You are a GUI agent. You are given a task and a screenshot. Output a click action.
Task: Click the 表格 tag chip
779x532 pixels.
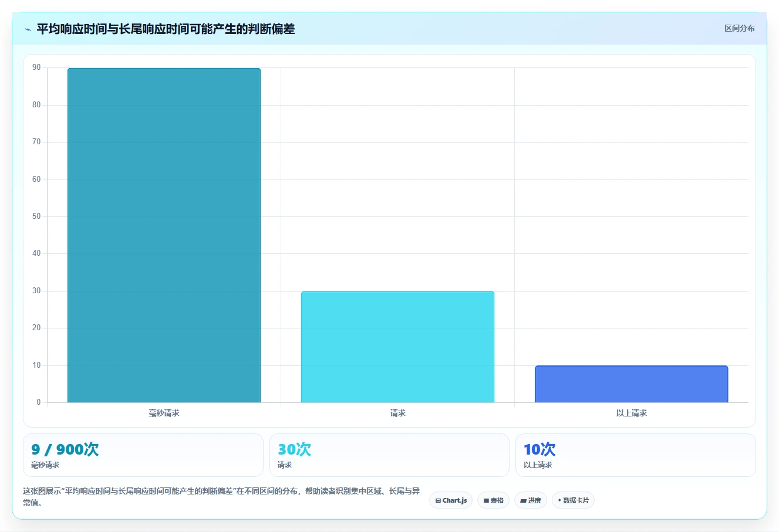pos(493,500)
